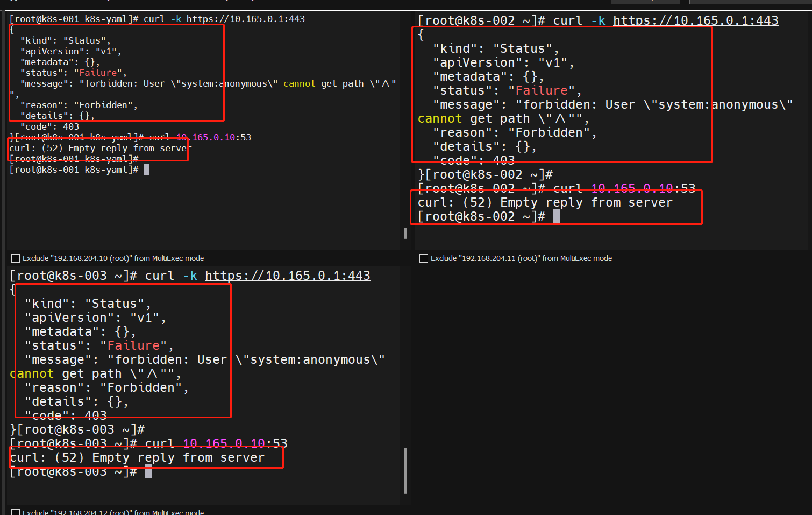812x515 pixels.
Task: Click "Empty reply from server" in k8s-003
Action: click(x=179, y=458)
